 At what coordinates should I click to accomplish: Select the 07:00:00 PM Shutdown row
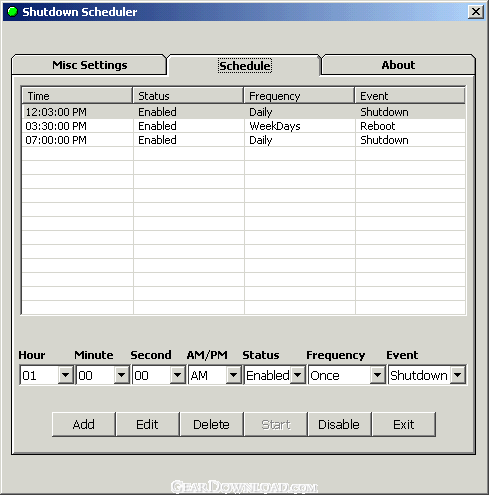point(244,140)
